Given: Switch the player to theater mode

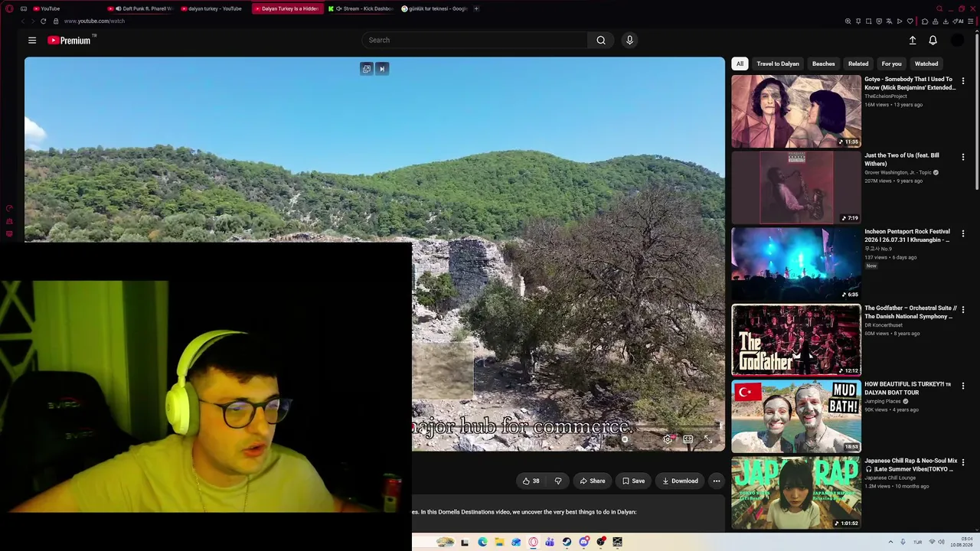Looking at the screenshot, I should pyautogui.click(x=688, y=439).
